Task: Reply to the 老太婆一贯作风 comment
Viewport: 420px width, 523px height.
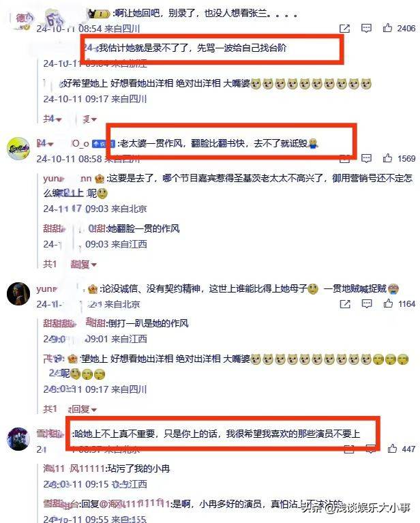Action: [366, 158]
